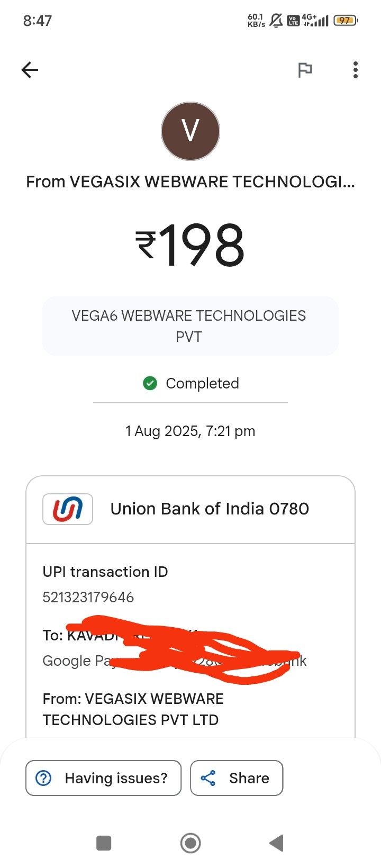The image size is (381, 868).
Task: Tap the Android recent apps square button
Action: pyautogui.click(x=104, y=843)
